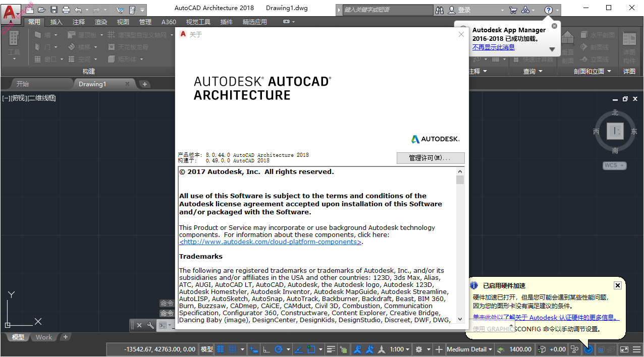644x357 pixels.
Task: Click the New drawing icon in quick access toolbar
Action: [x=30, y=10]
